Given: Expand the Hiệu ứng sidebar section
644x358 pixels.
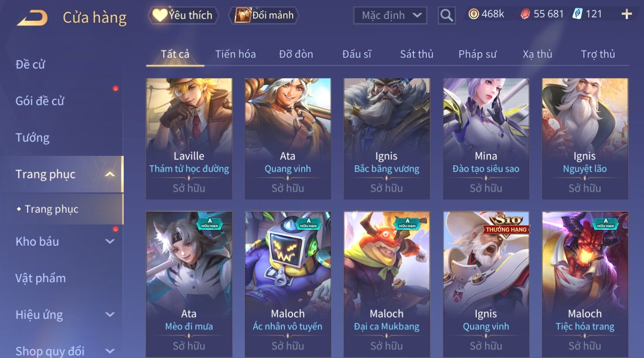Looking at the screenshot, I should pos(110,315).
